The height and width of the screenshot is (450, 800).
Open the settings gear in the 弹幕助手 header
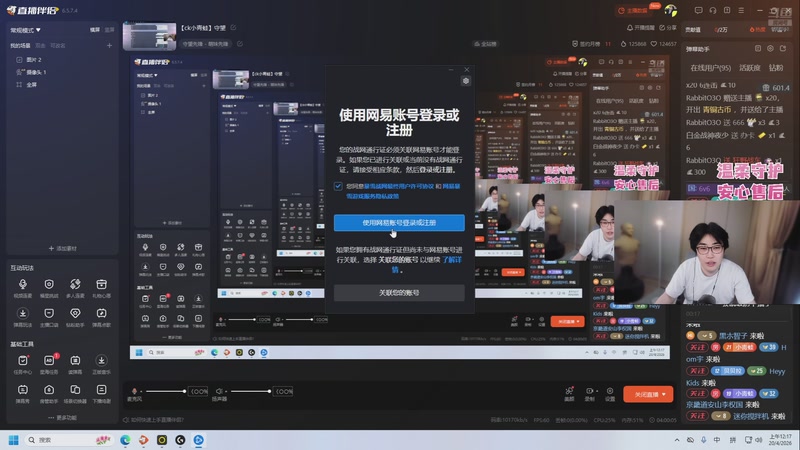[770, 48]
